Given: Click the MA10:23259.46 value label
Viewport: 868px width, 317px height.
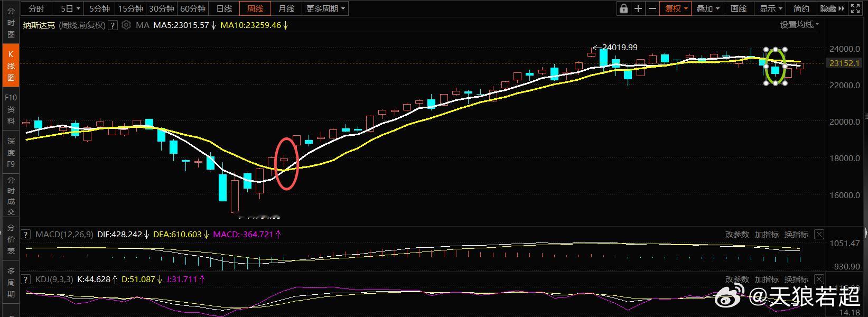Looking at the screenshot, I should [251, 25].
